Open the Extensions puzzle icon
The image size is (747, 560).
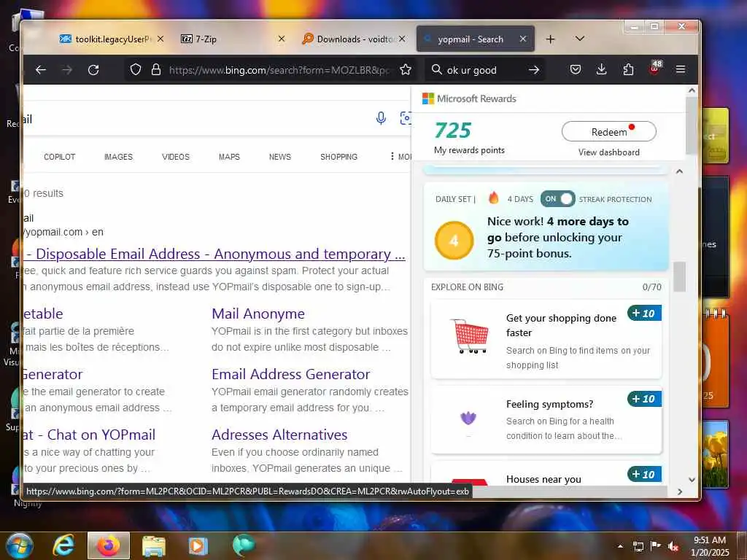point(628,70)
